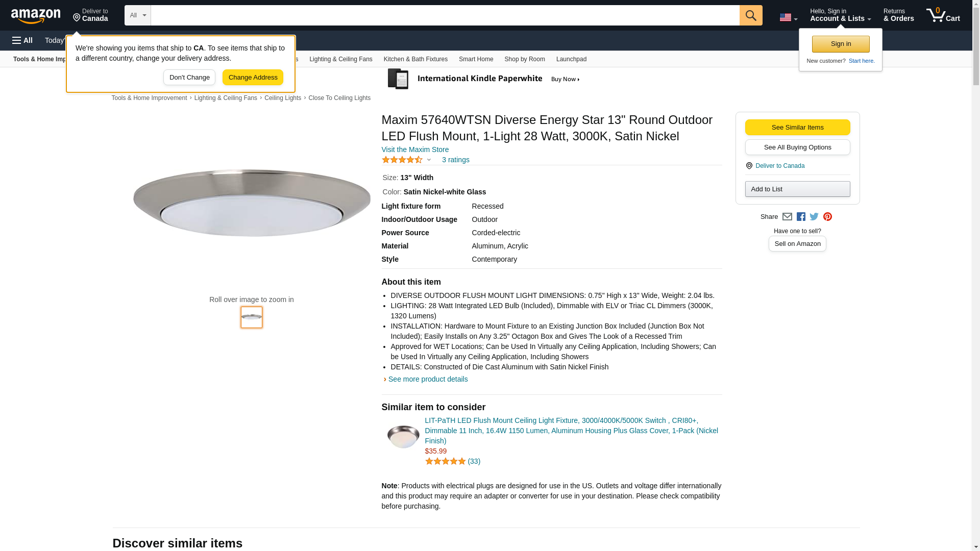This screenshot has height=551, width=980.
Task: Share on Facebook icon
Action: coord(801,217)
